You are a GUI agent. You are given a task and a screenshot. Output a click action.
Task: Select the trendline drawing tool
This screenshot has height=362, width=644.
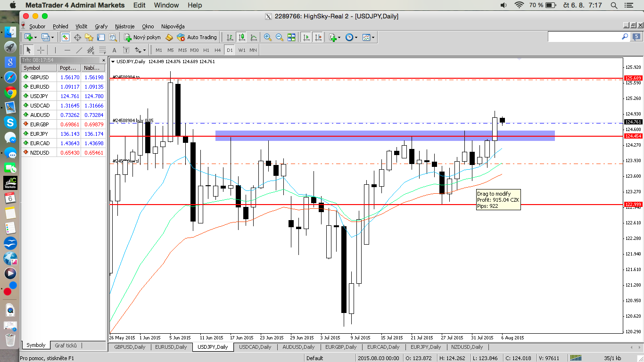[x=79, y=50]
